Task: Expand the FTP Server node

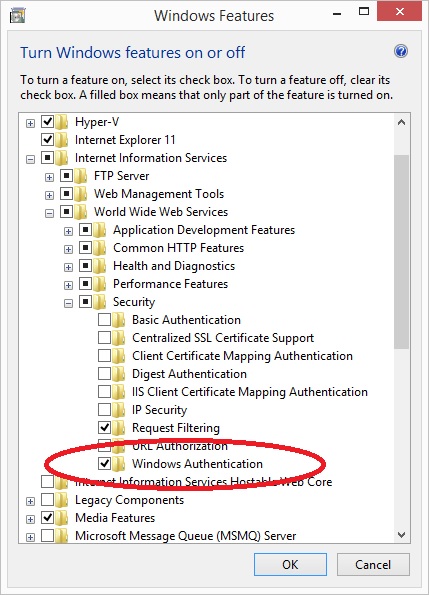Action: (49, 177)
